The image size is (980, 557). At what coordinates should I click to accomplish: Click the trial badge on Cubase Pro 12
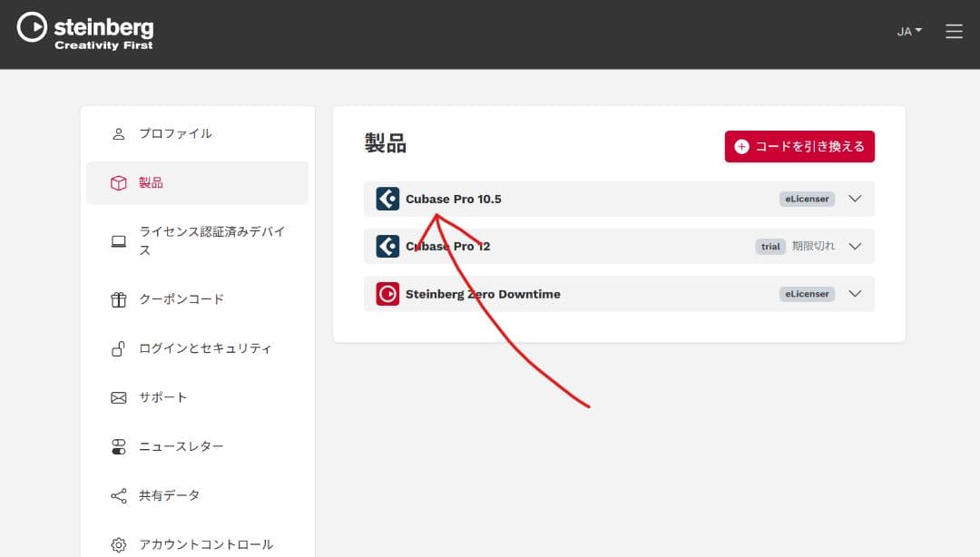point(770,246)
